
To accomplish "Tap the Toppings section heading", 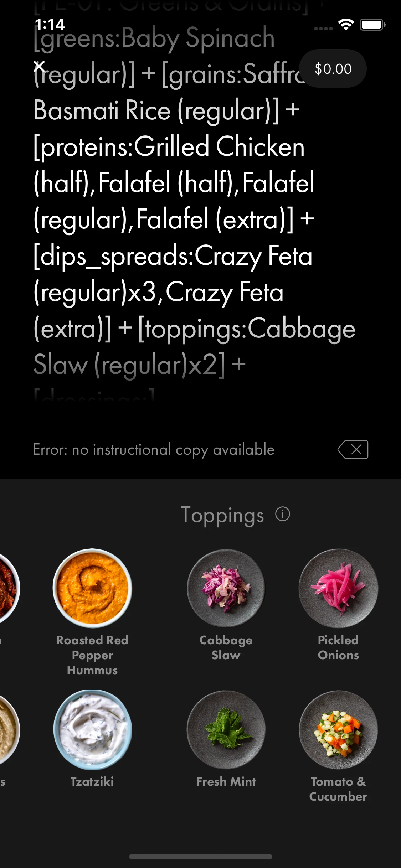I will pyautogui.click(x=222, y=515).
